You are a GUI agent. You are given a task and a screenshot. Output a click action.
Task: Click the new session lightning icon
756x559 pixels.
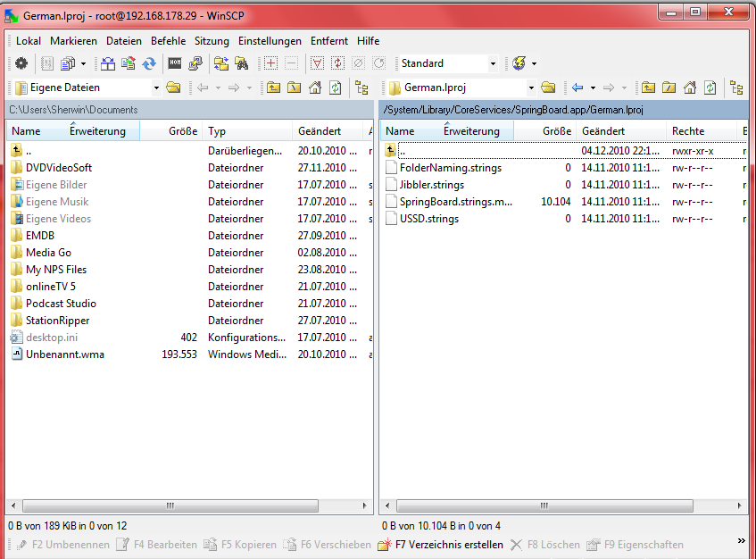pyautogui.click(x=519, y=63)
